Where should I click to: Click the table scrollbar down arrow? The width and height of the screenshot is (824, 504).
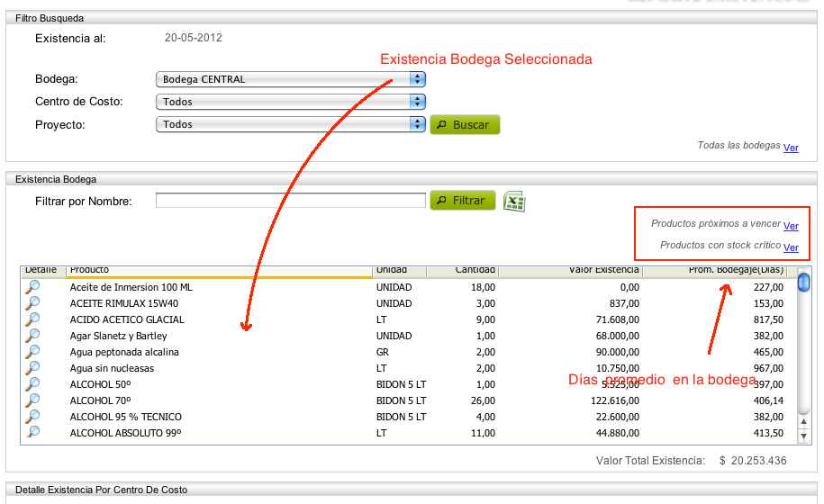tap(803, 436)
